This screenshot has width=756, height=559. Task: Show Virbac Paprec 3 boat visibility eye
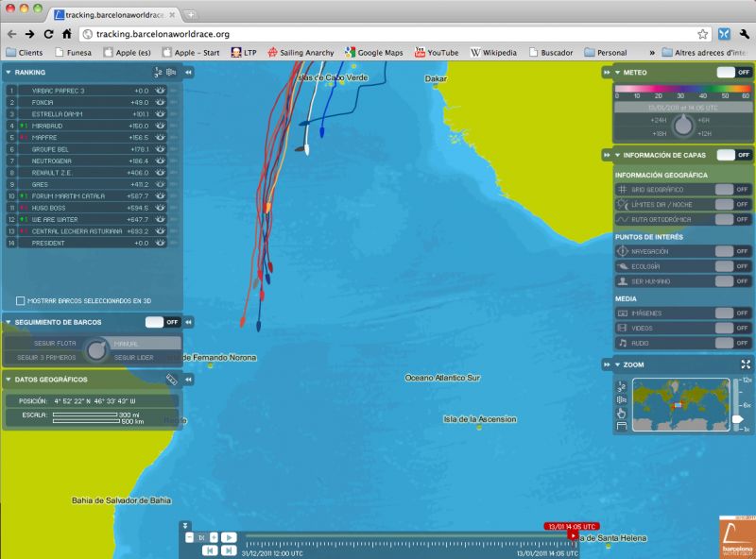(x=161, y=91)
